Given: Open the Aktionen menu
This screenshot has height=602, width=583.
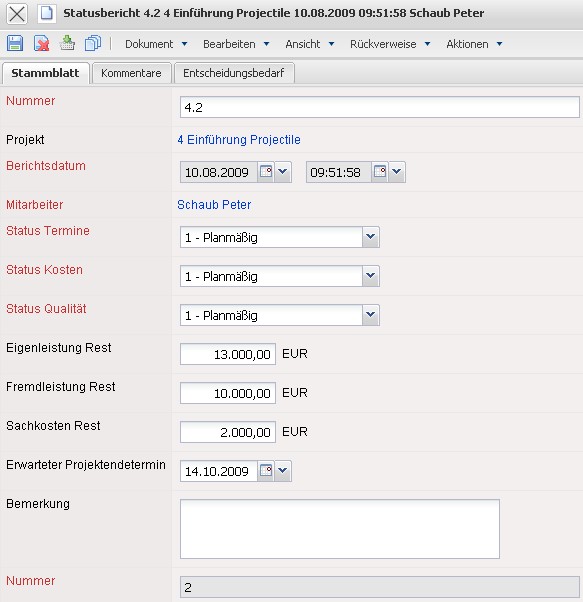Looking at the screenshot, I should pos(474,44).
